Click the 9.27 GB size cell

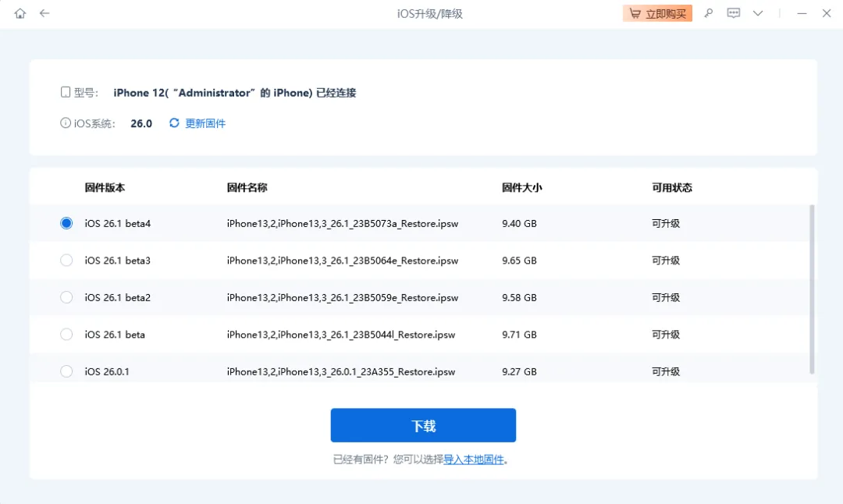(x=519, y=372)
